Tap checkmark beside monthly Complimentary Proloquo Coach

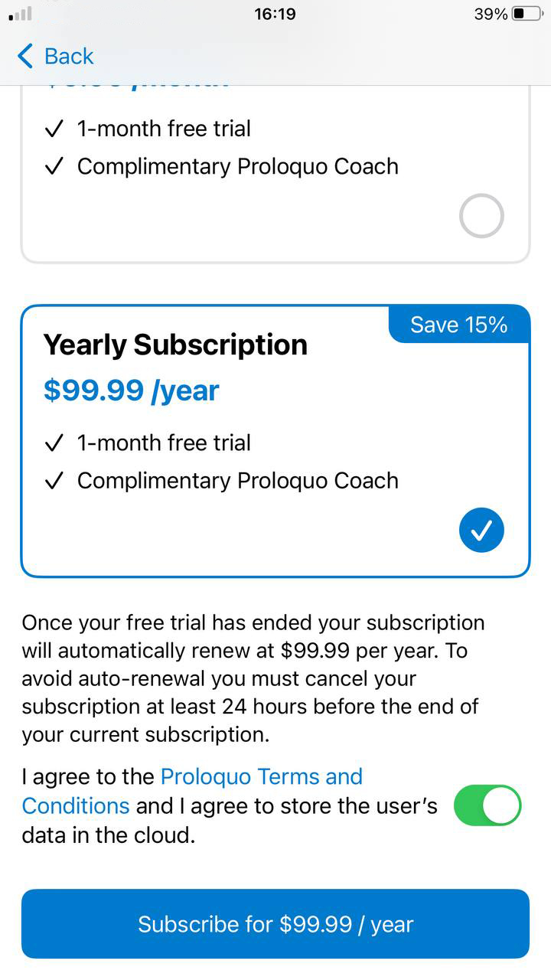(54, 167)
